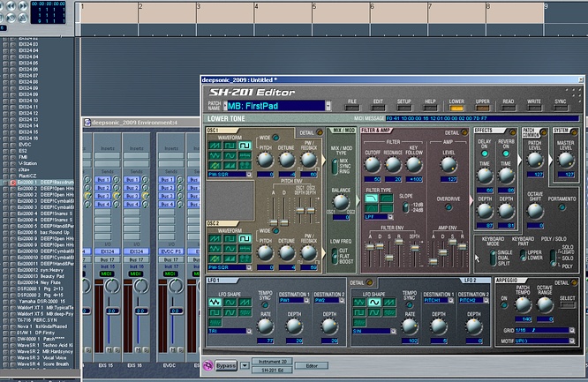Open OSC 2 PW-SQR waveform dropdown
Viewport: 588px width, 382px height.
249,267
